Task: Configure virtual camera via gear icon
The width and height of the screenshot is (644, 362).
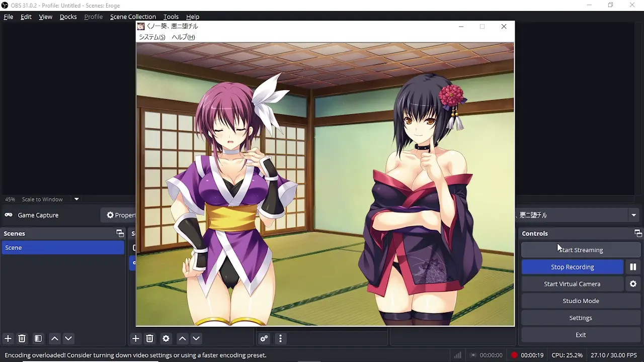Action: [633, 284]
